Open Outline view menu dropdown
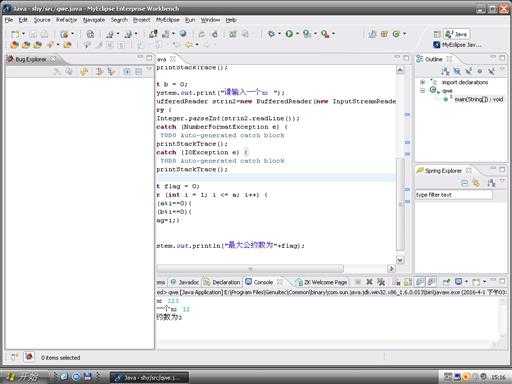Image resolution: width=512 pixels, height=384 pixels. [502, 69]
